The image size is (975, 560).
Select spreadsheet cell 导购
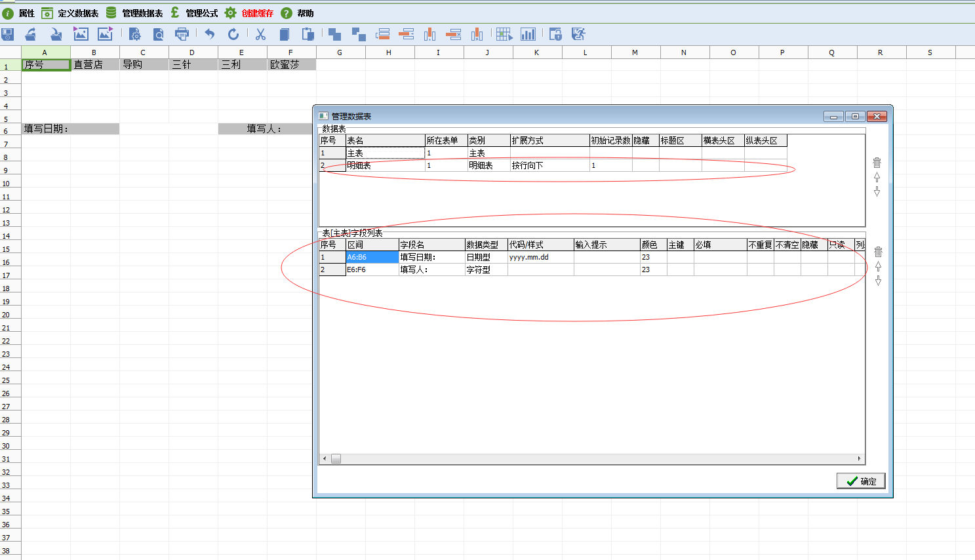coord(144,64)
